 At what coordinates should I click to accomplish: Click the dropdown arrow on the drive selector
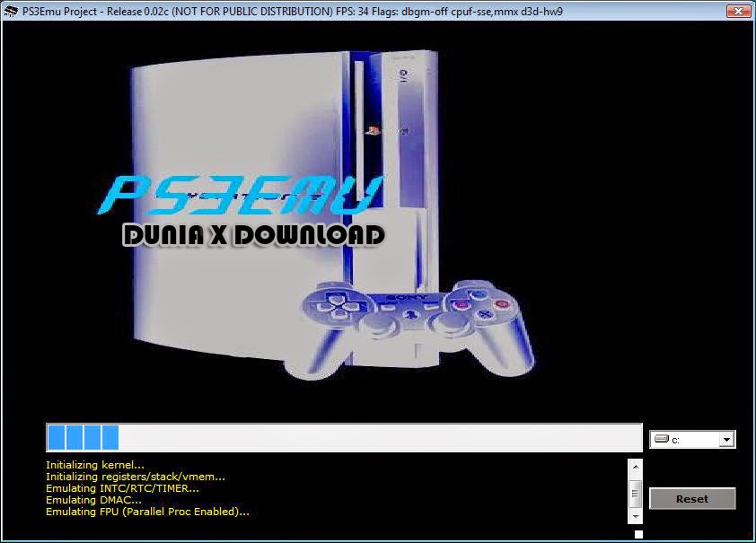[x=725, y=439]
